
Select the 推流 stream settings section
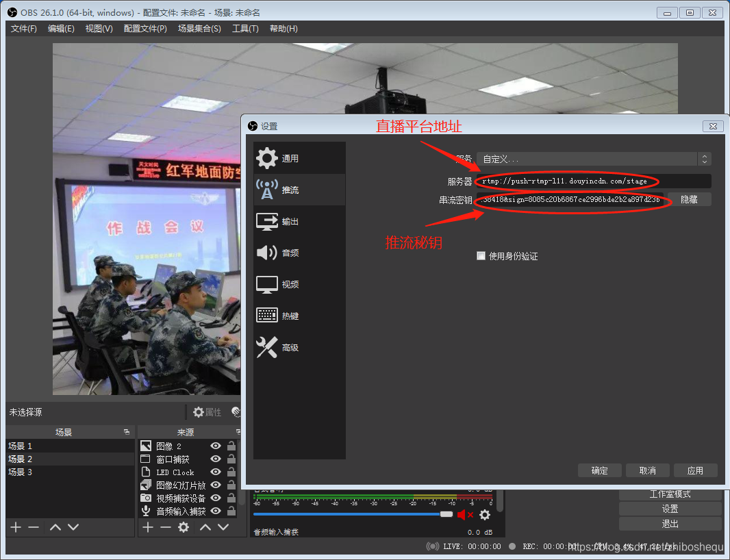299,190
